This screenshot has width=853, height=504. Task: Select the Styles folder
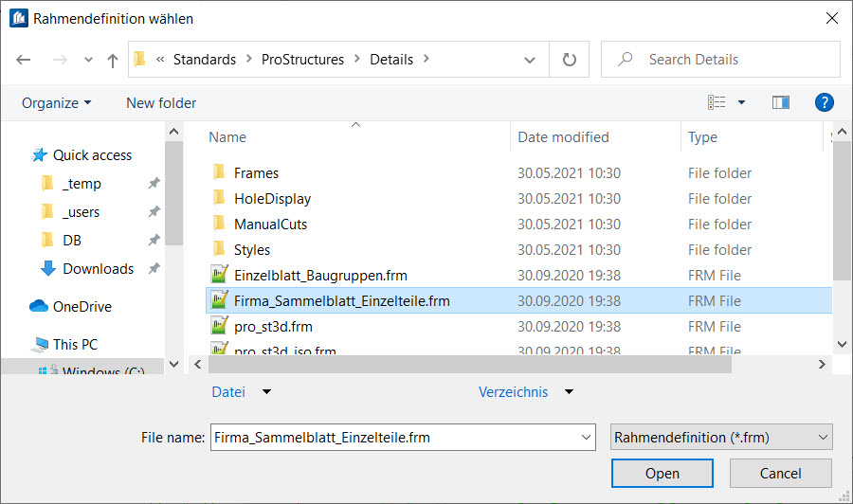[252, 249]
